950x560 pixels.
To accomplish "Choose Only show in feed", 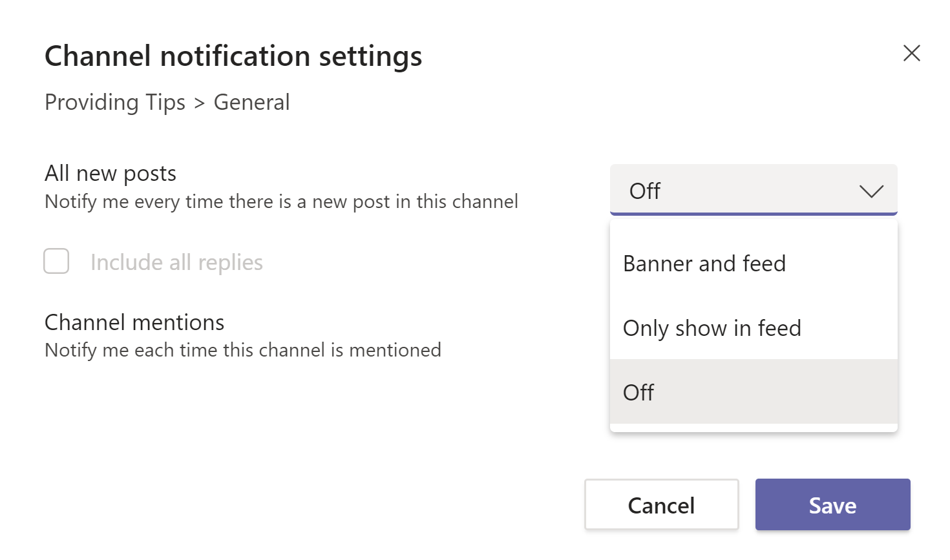I will click(x=712, y=328).
